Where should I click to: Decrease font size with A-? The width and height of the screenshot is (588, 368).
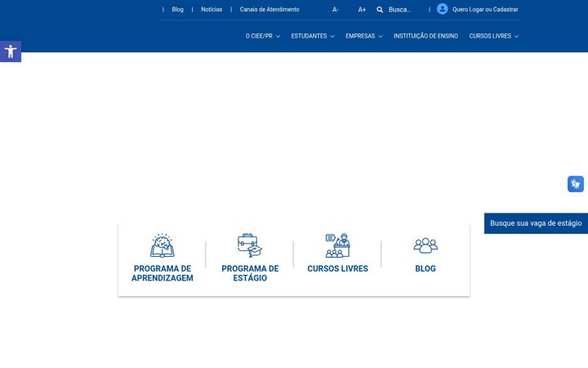pos(336,10)
